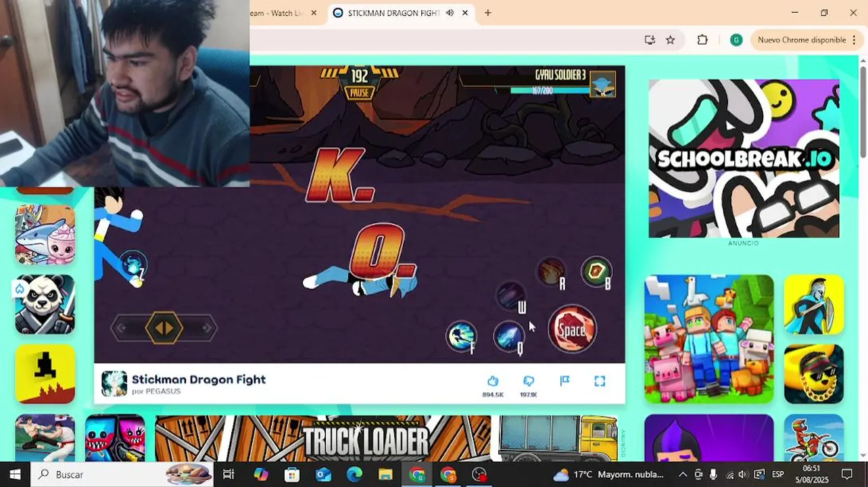Open Task View on the taskbar

pos(228,474)
